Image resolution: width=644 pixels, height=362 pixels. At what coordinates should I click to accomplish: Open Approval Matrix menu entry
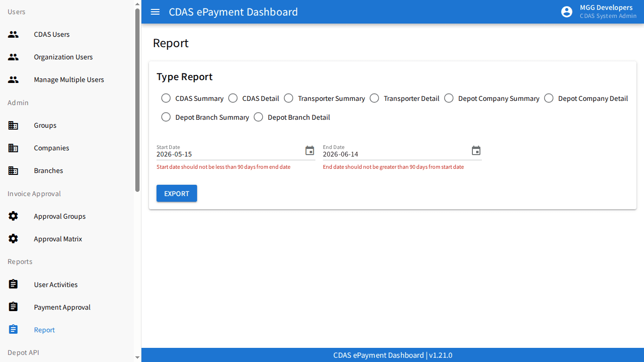click(x=67, y=239)
